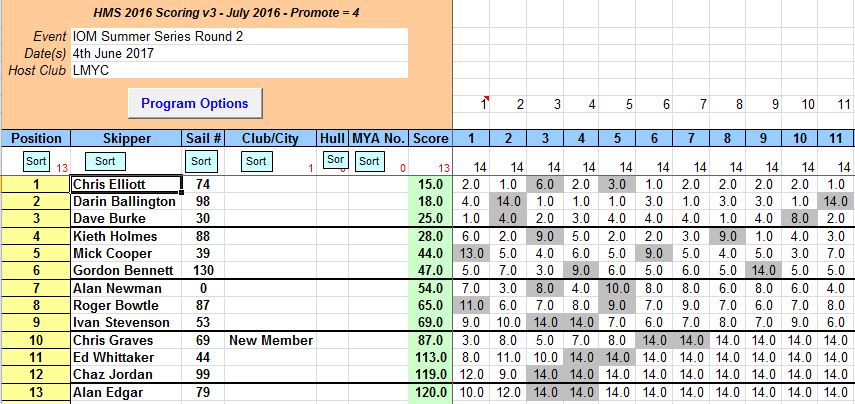Click the New Member club cell
This screenshot has width=855, height=404.
(x=270, y=341)
